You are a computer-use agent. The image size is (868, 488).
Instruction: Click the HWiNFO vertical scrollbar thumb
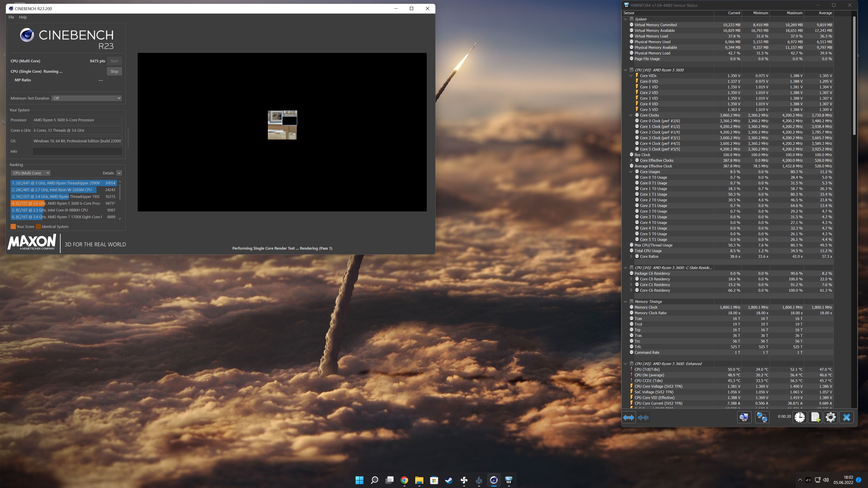854,76
